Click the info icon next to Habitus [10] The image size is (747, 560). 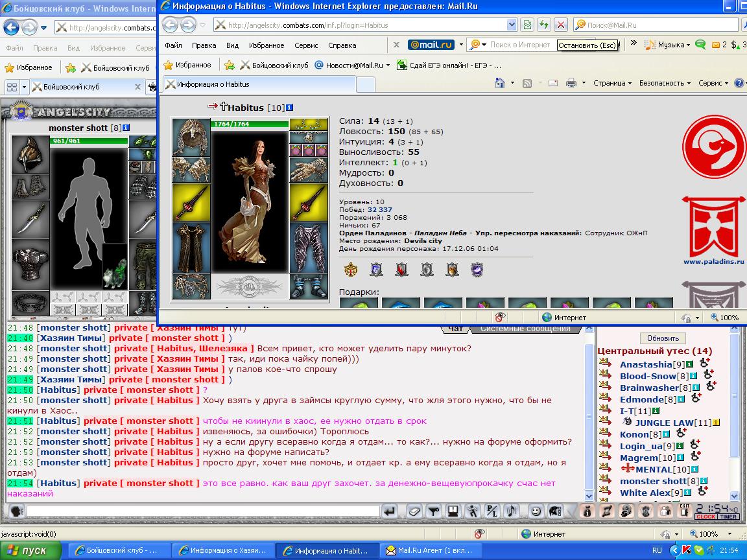pyautogui.click(x=289, y=108)
